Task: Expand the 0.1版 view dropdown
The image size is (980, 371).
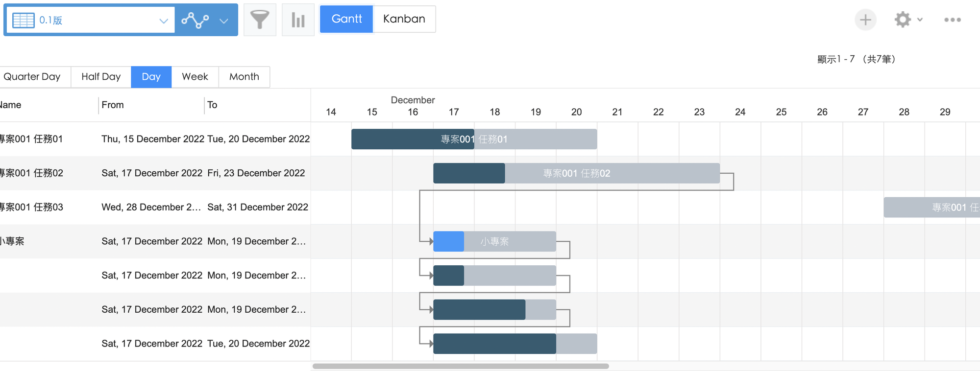Action: tap(163, 21)
